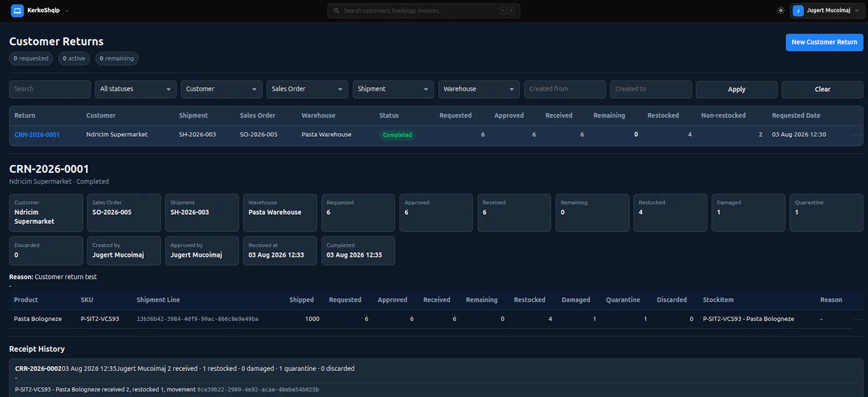The image size is (868, 397).
Task: Focus the Created to date field
Action: pyautogui.click(x=650, y=89)
